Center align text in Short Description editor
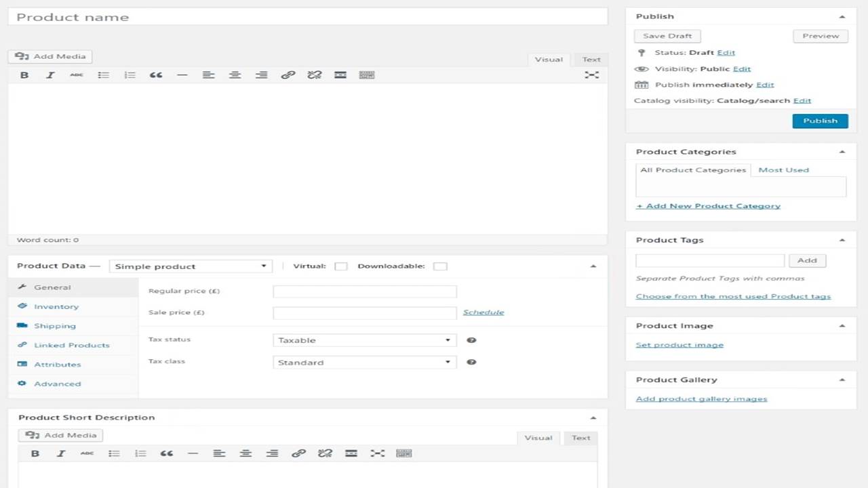Image resolution: width=868 pixels, height=488 pixels. pyautogui.click(x=245, y=453)
